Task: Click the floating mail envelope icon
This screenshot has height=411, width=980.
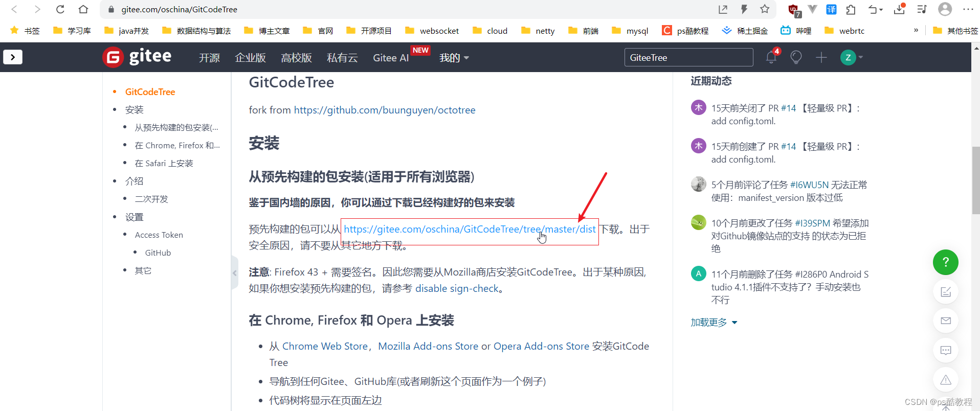Action: point(945,321)
